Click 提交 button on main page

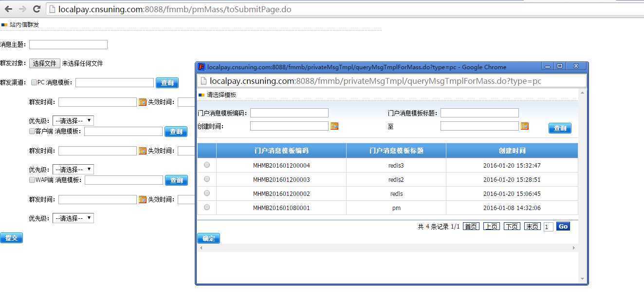[11, 238]
